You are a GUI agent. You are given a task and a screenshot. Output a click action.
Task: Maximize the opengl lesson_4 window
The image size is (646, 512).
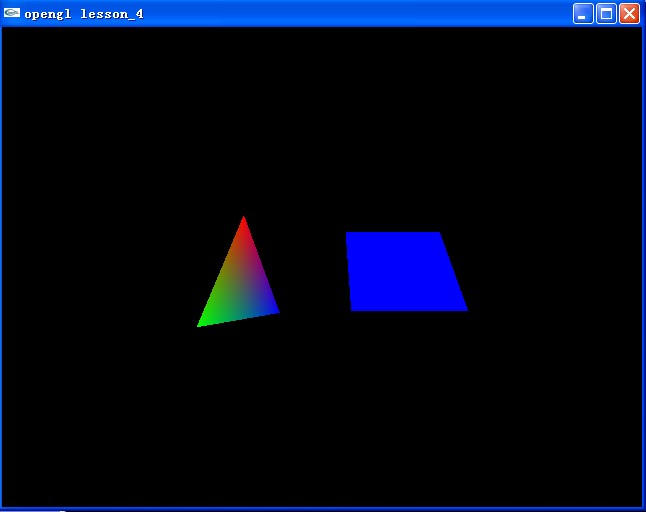coord(606,14)
